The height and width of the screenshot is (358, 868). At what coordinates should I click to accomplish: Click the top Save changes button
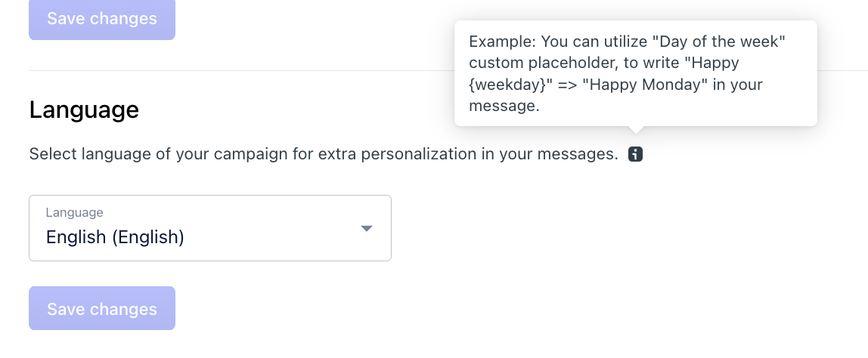pos(102,20)
